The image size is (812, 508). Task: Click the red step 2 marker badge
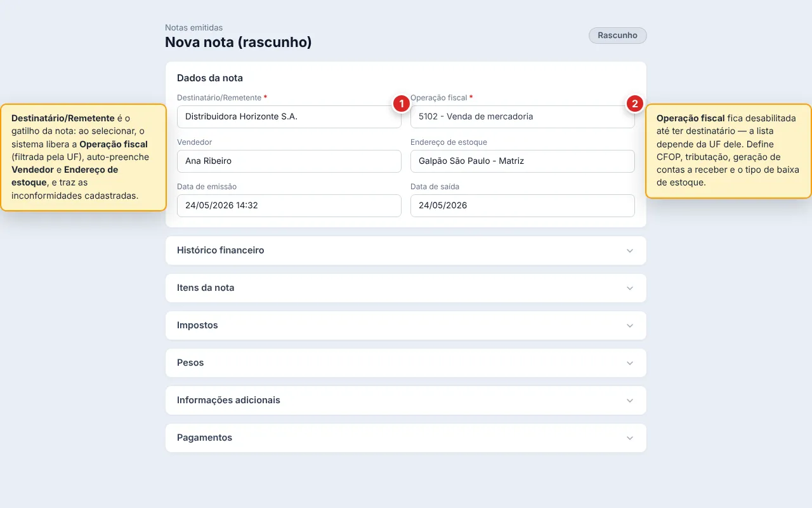(x=635, y=104)
